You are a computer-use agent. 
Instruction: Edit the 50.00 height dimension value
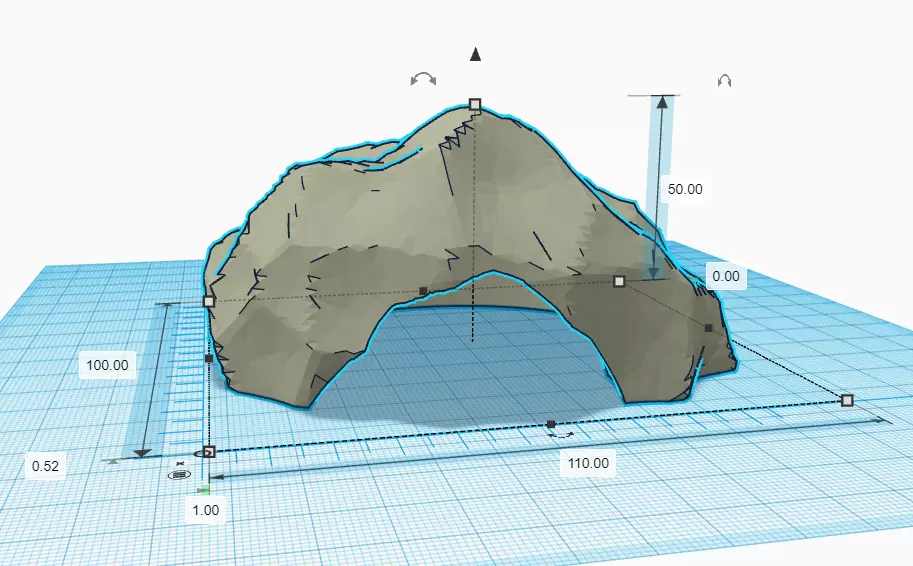point(685,189)
